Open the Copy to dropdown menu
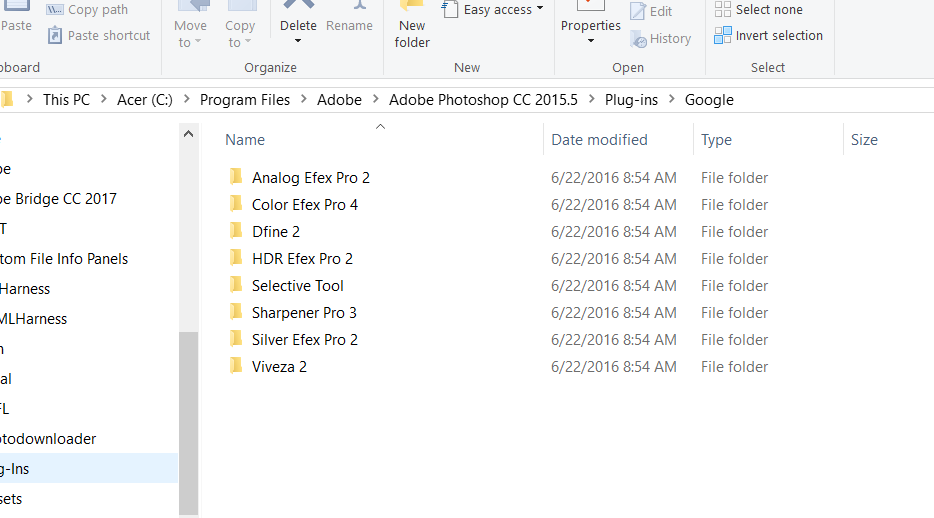This screenshot has width=934, height=518. click(240, 34)
